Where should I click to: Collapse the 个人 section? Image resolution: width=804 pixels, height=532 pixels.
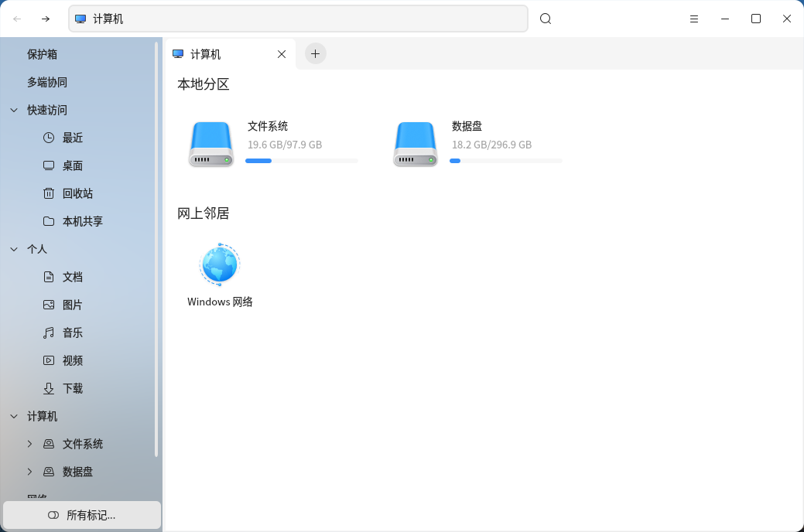tap(14, 249)
